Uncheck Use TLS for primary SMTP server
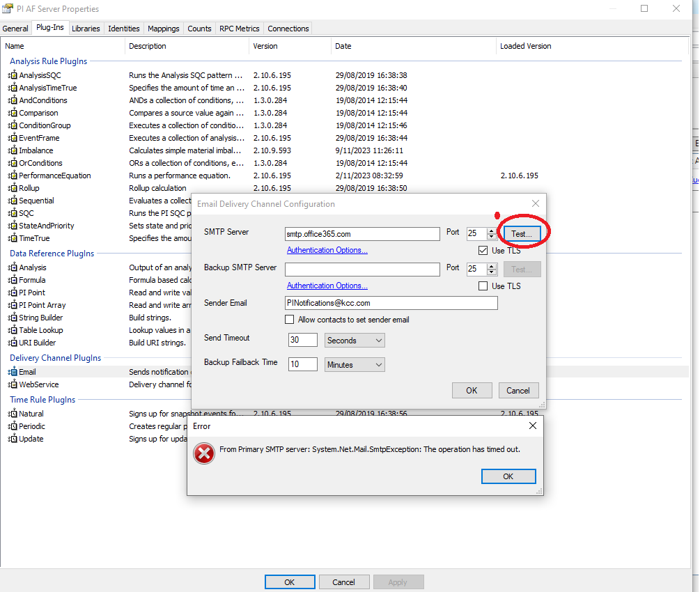Viewport: 700px width, 592px height. [x=483, y=251]
